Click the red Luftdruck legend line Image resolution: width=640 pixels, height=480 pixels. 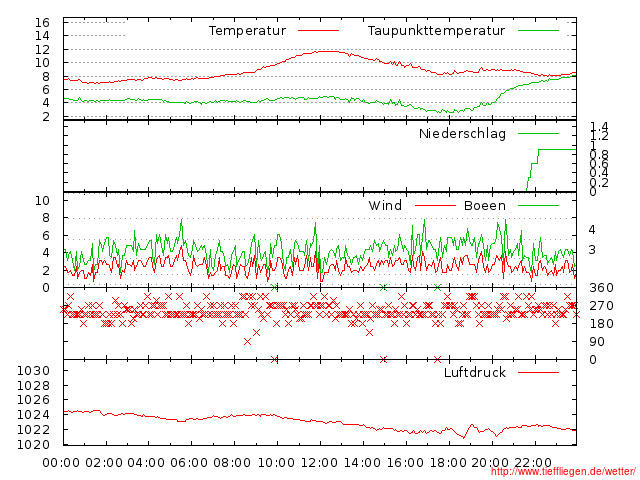[538, 372]
